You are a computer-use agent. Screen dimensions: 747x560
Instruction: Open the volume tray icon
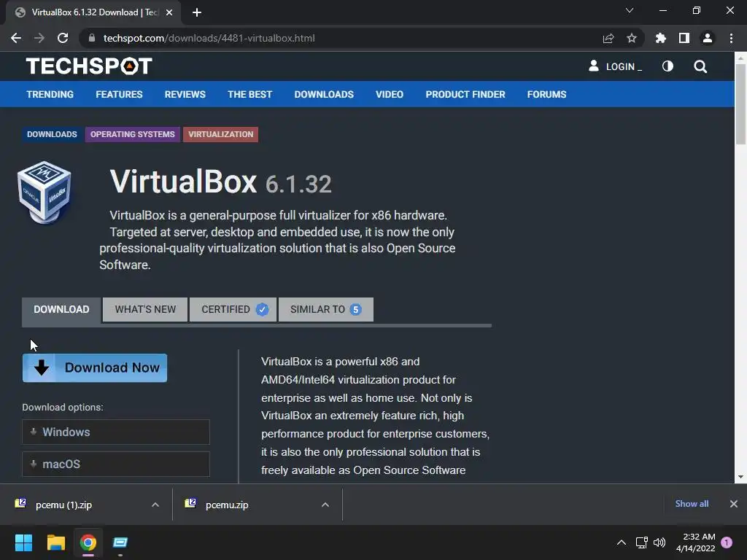click(x=659, y=542)
